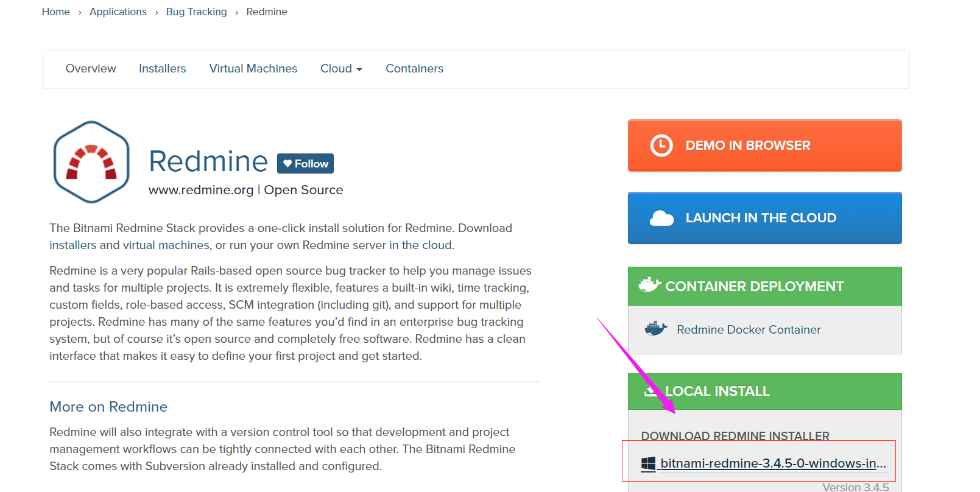Download bitnami-redmine-3.4.5-0-windows installer
This screenshot has width=980, height=492.
[x=773, y=463]
